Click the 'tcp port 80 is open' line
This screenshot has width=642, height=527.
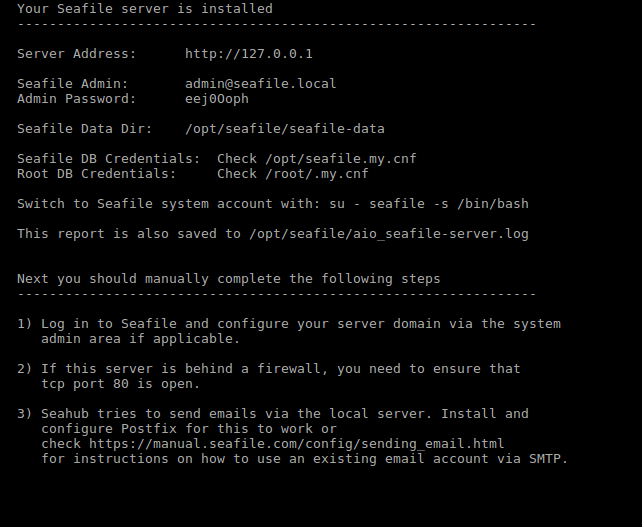tap(121, 384)
